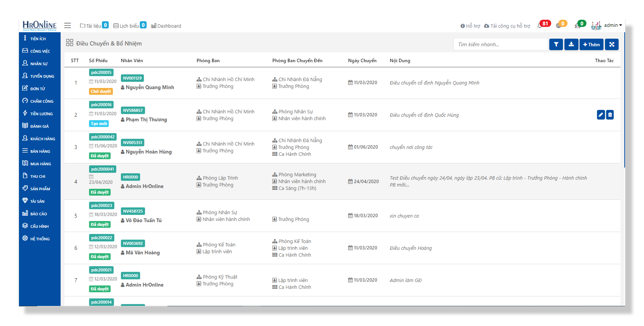The width and height of the screenshot is (644, 326).
Task: Click employee code NV586857
Action: tap(133, 110)
